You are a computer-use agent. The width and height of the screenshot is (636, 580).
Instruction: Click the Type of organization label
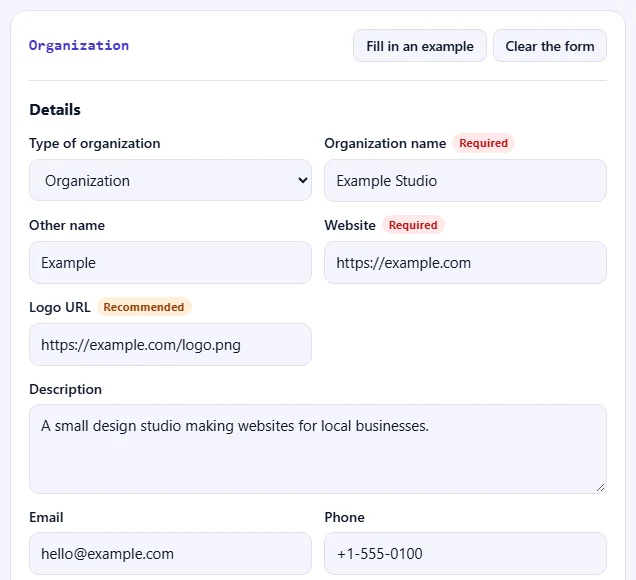(x=95, y=143)
